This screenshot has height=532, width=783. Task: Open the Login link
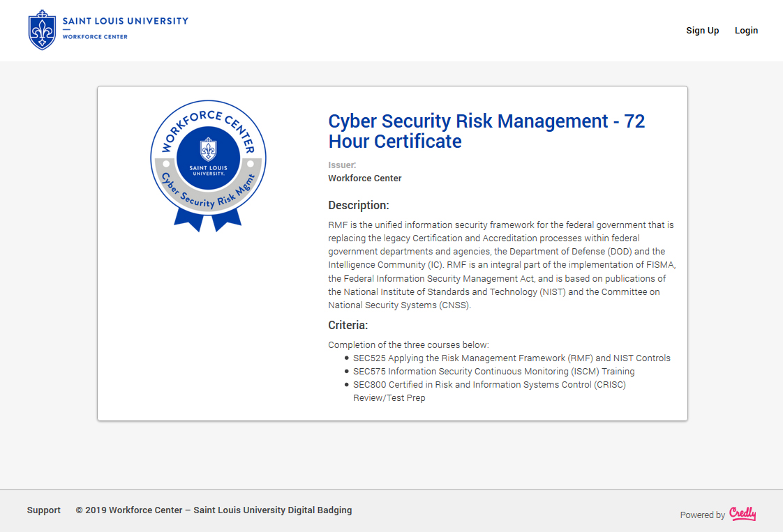pyautogui.click(x=746, y=31)
